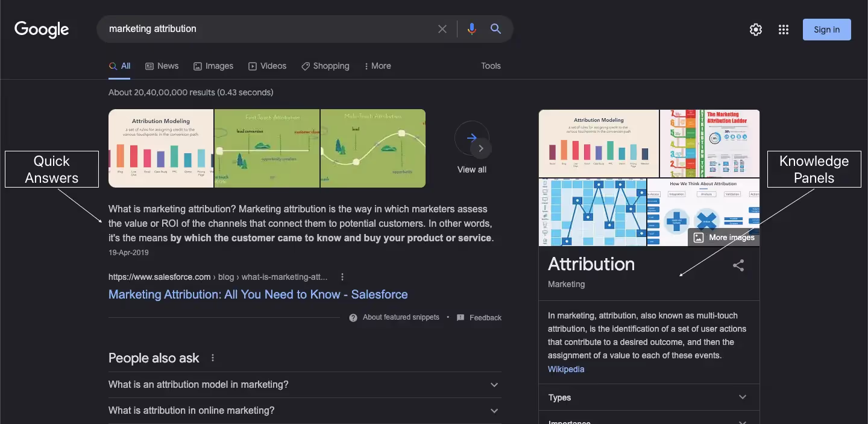Open the Google apps grid
This screenshot has height=424, width=868.
[784, 30]
